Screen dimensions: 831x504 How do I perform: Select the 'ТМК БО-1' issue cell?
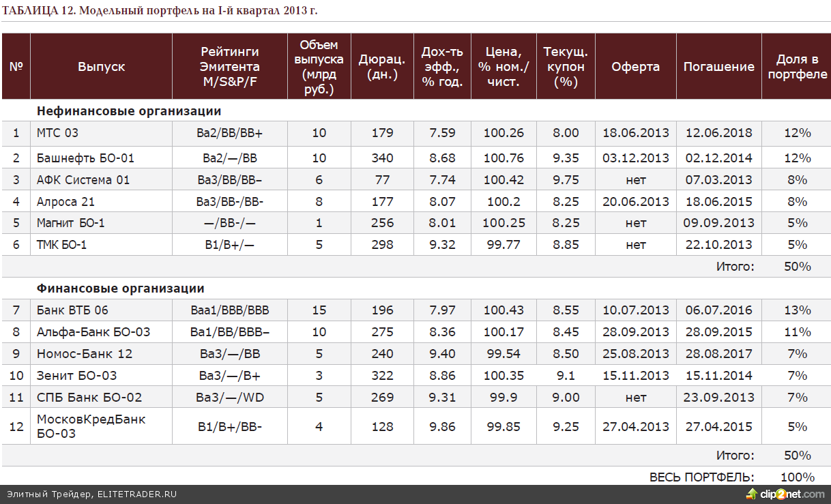(x=61, y=245)
